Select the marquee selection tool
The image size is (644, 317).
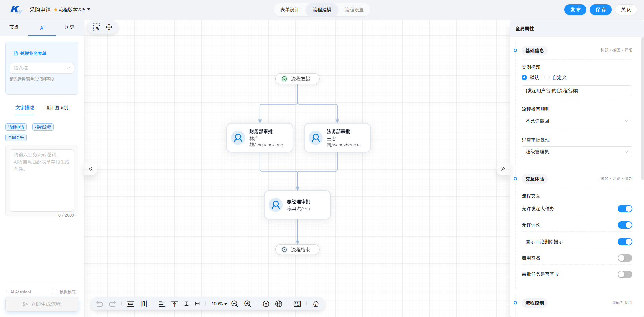(96, 27)
